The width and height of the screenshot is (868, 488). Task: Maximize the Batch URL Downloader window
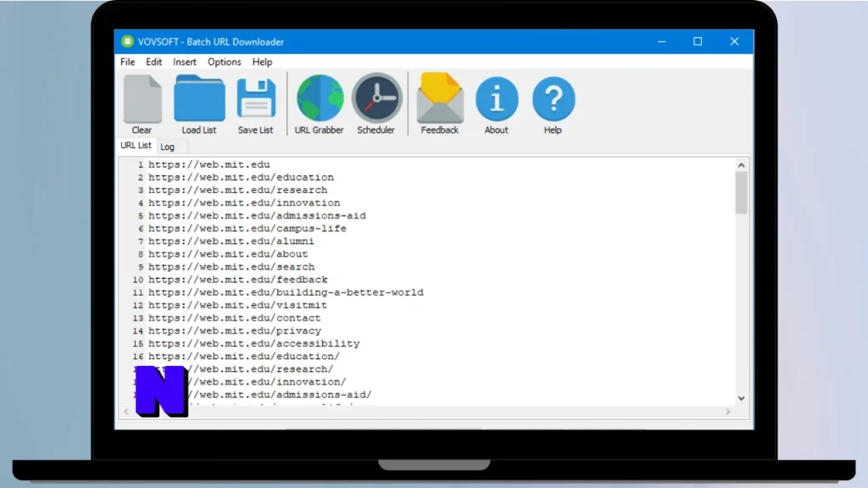point(698,42)
